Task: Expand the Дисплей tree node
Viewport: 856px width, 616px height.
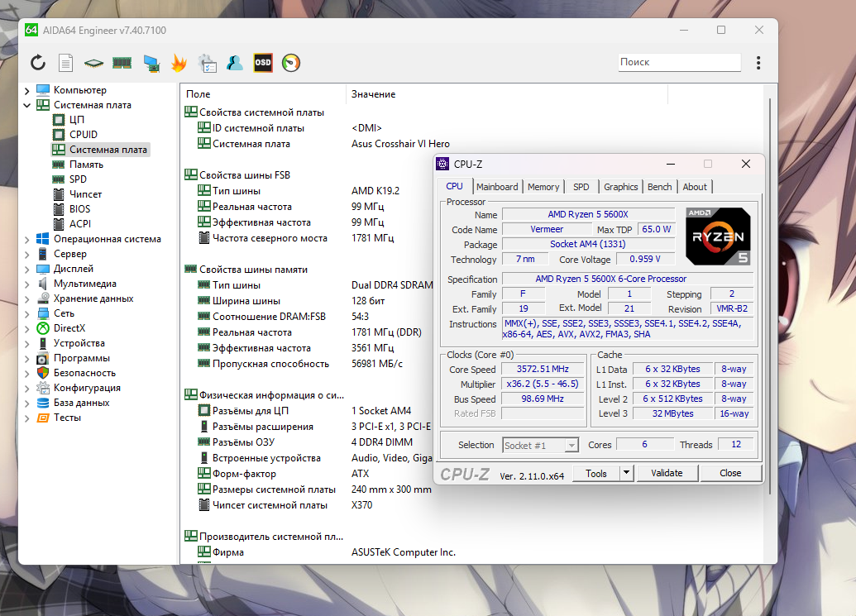Action: pyautogui.click(x=26, y=269)
